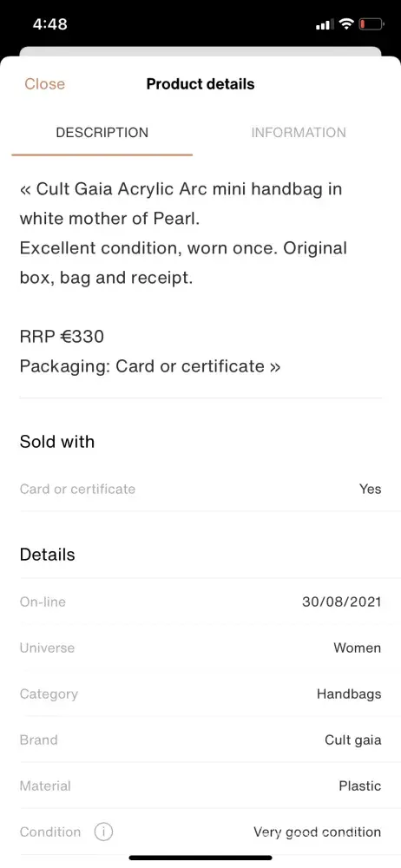Tap the On-line date 30/08/2021 row
Screen dimensions: 401x868
tap(200, 602)
